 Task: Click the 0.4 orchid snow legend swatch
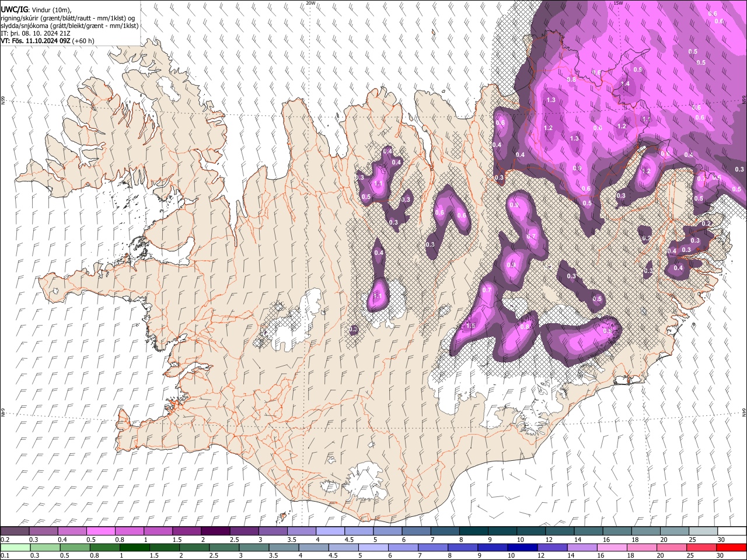pyautogui.click(x=72, y=531)
